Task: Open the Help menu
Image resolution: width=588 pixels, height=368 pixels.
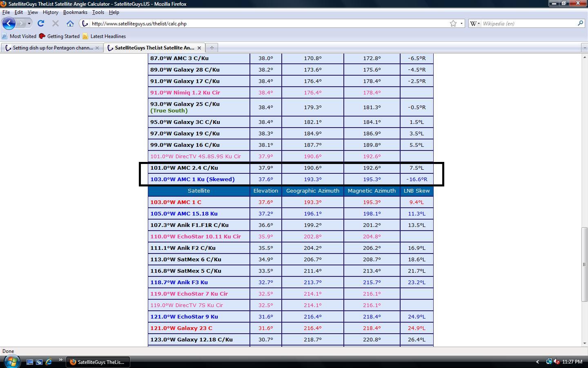Action: pos(114,12)
